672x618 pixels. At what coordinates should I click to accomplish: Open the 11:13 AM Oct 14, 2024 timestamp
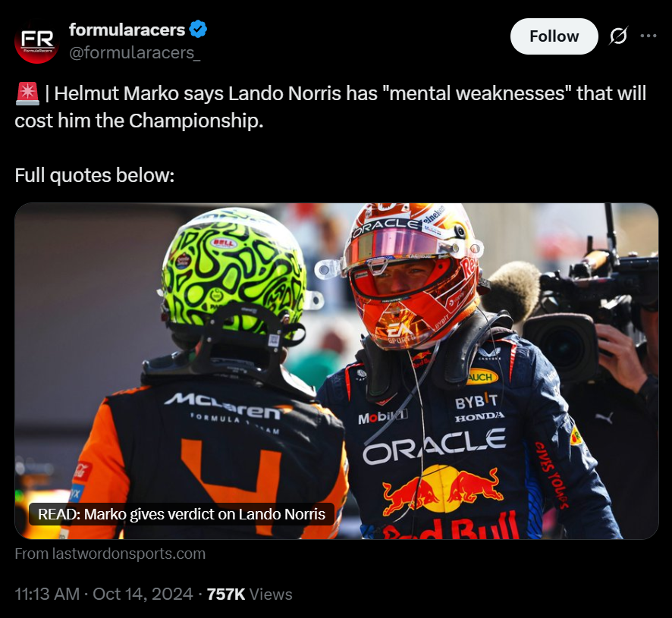[x=104, y=594]
